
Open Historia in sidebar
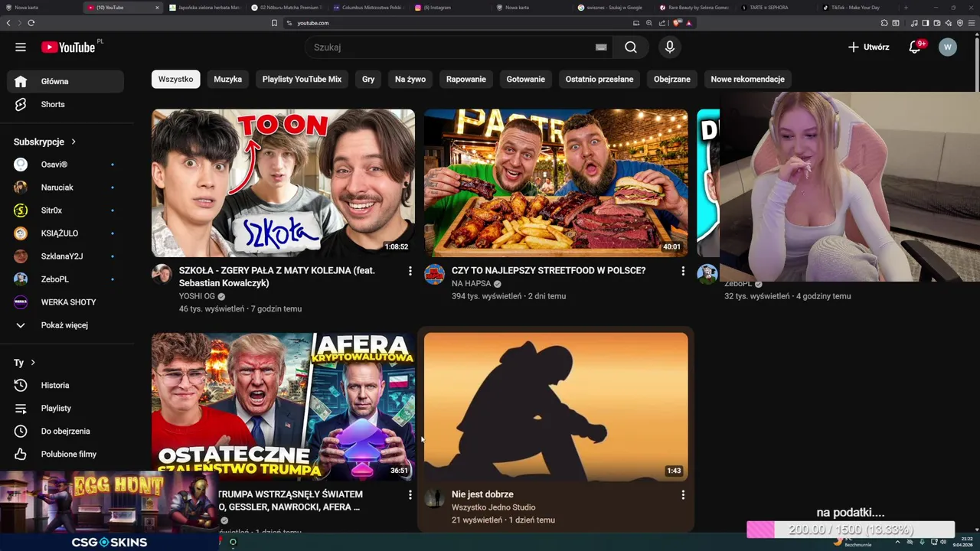pyautogui.click(x=65, y=386)
